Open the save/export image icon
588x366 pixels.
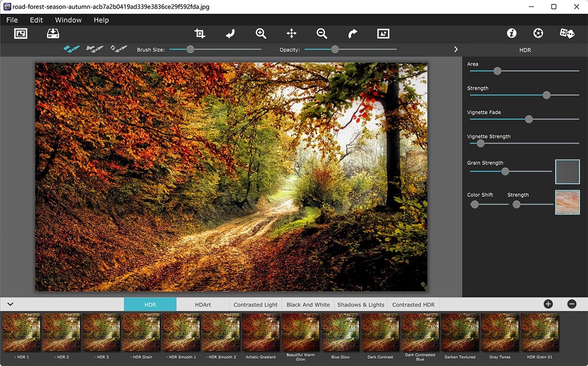(x=53, y=33)
